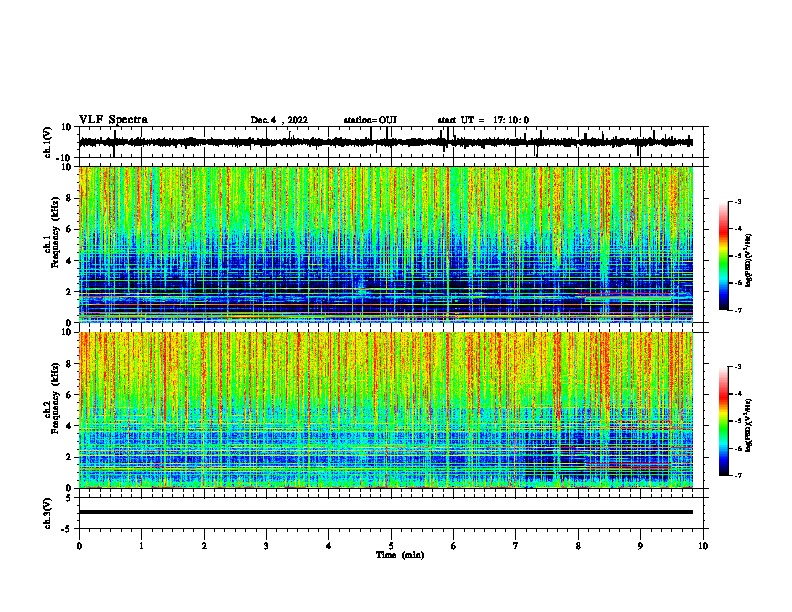
Task: Click the time axis tick label "2"
Action: (x=204, y=546)
